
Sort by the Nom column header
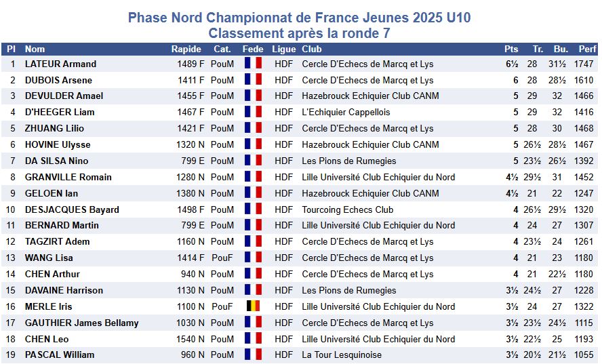pos(35,49)
